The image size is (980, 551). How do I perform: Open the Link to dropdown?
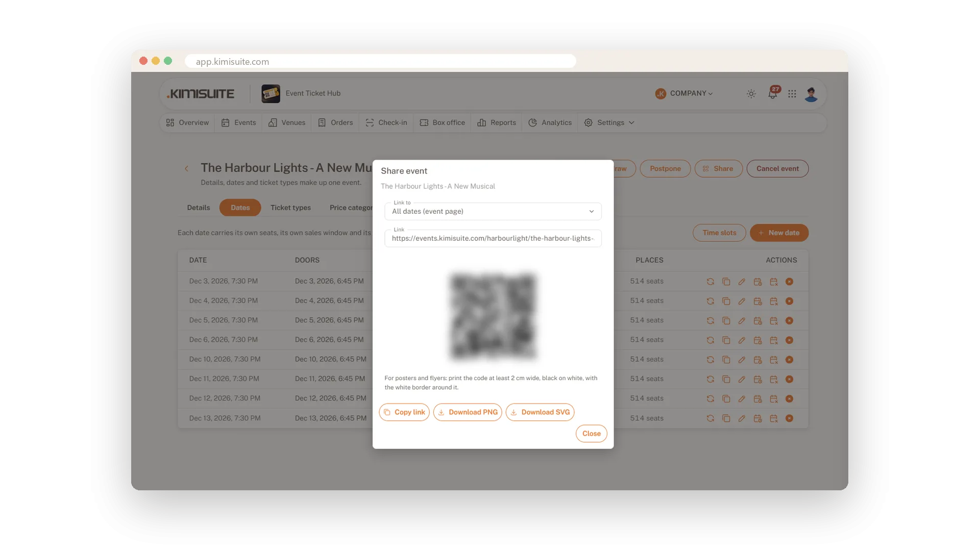click(493, 211)
